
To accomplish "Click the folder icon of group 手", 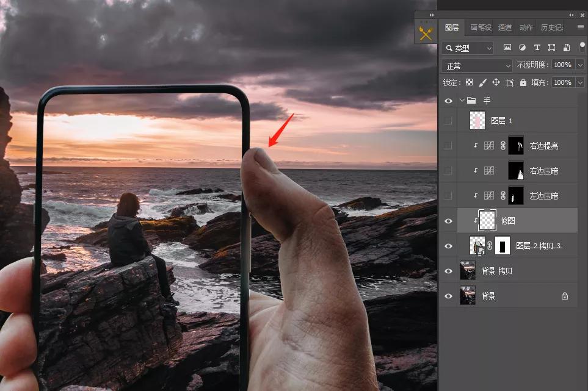I will pyautogui.click(x=471, y=101).
